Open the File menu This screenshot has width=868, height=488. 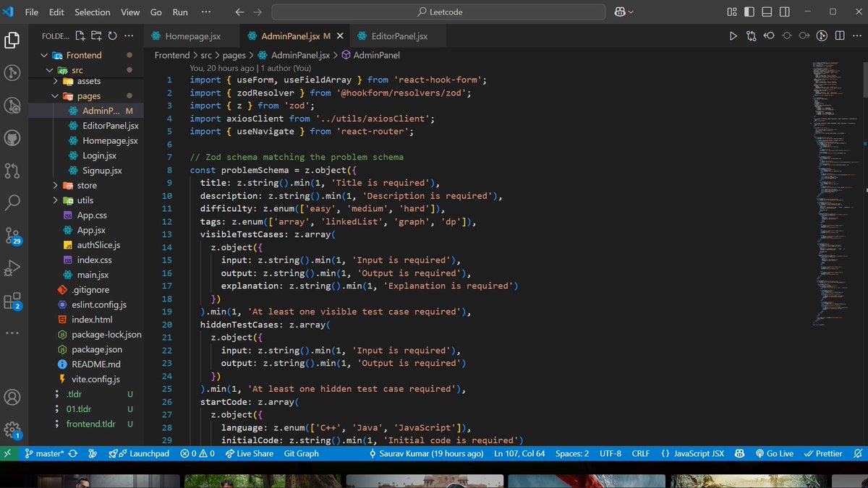pyautogui.click(x=32, y=12)
